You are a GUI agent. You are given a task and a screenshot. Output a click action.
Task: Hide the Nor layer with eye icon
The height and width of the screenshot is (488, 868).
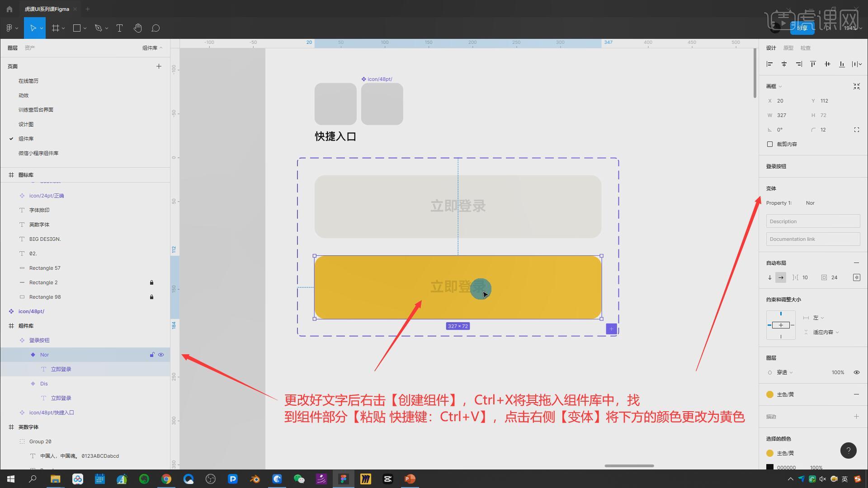[x=161, y=355]
